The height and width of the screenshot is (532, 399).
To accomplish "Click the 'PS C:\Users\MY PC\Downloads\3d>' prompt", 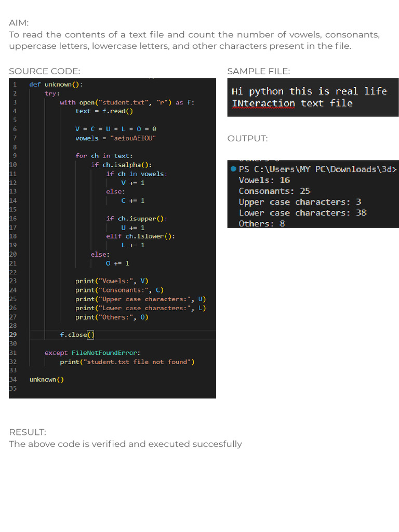I will [x=317, y=169].
